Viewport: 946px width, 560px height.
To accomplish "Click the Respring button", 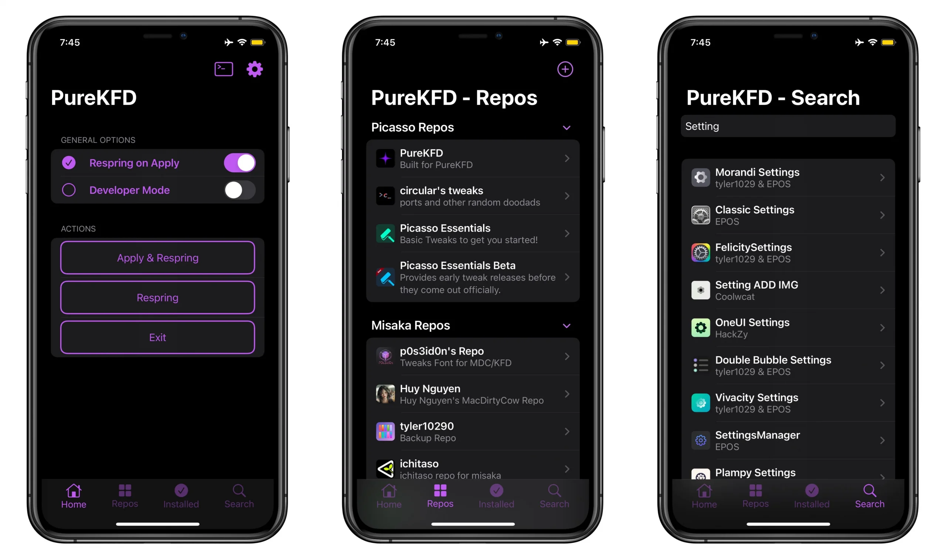I will click(x=157, y=297).
